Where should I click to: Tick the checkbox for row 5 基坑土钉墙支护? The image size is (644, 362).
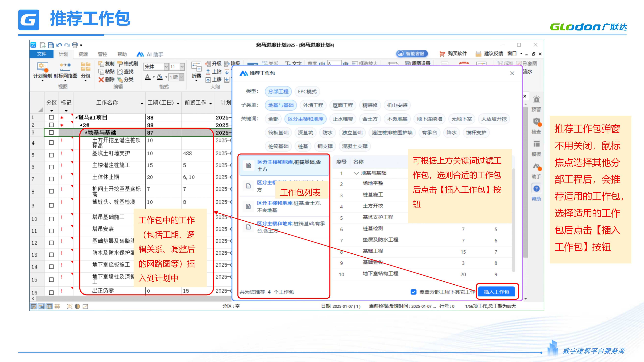click(x=51, y=155)
